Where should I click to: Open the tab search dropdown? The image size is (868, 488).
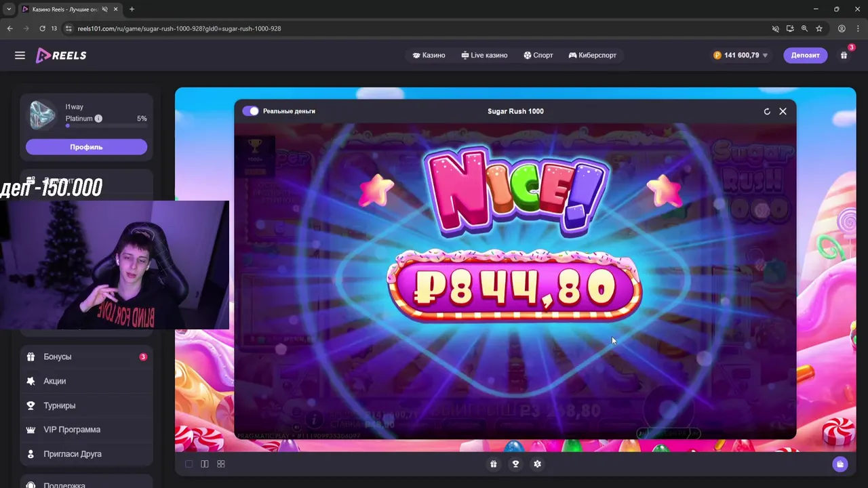pos(9,9)
